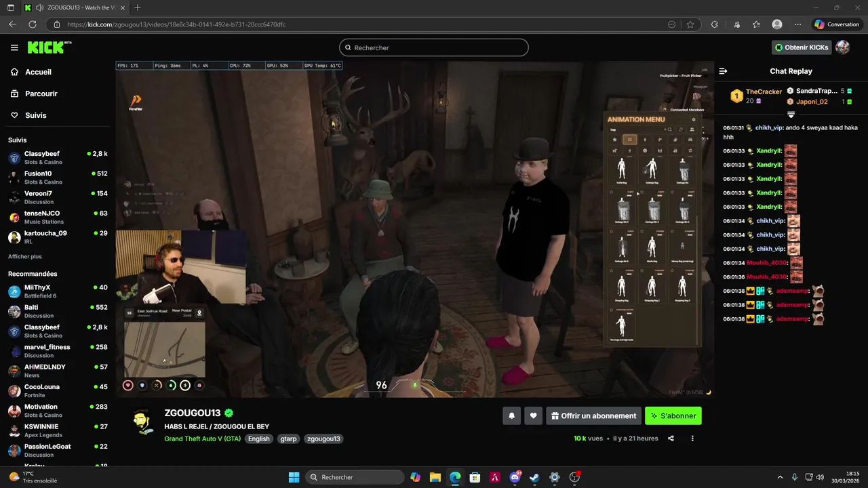
Task: Open the user profile avatar menu
Action: point(842,47)
